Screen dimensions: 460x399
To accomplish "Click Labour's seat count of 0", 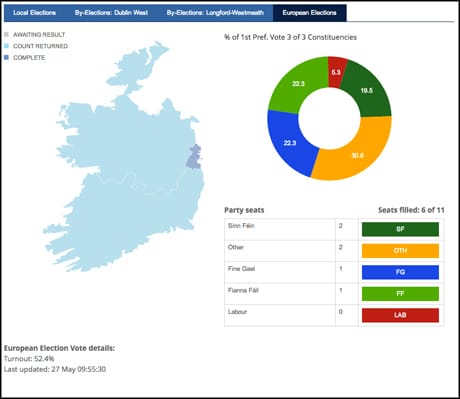I will tap(340, 312).
